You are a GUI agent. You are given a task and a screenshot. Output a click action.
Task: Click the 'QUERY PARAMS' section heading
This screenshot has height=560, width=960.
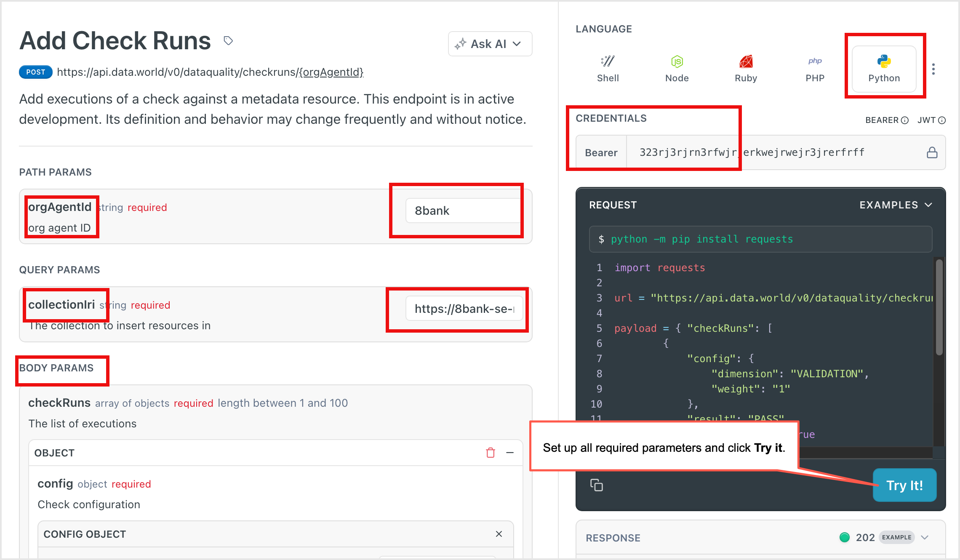pos(59,270)
